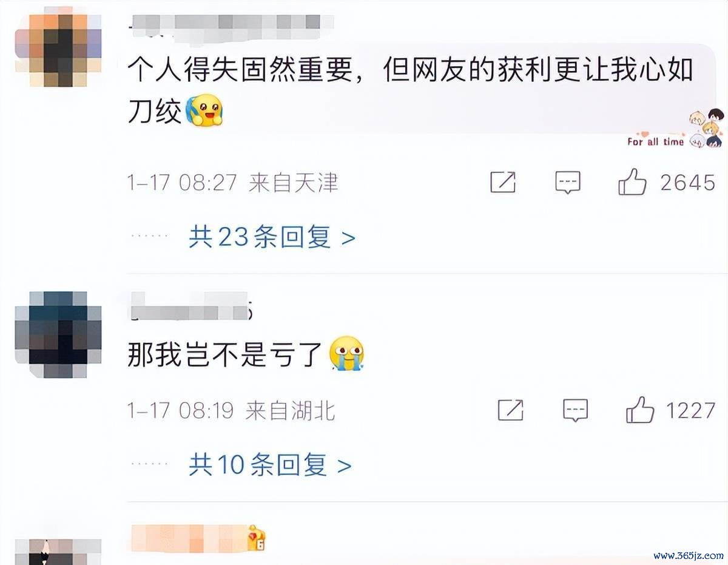728x565 pixels.
Task: Expand the 共23条回复 replies
Action: (x=272, y=237)
